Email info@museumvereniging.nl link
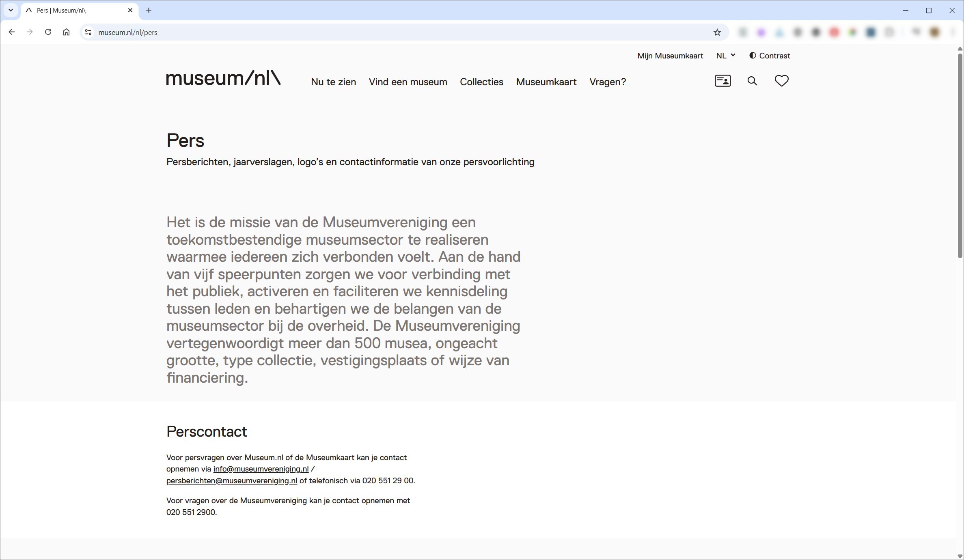 pos(261,469)
